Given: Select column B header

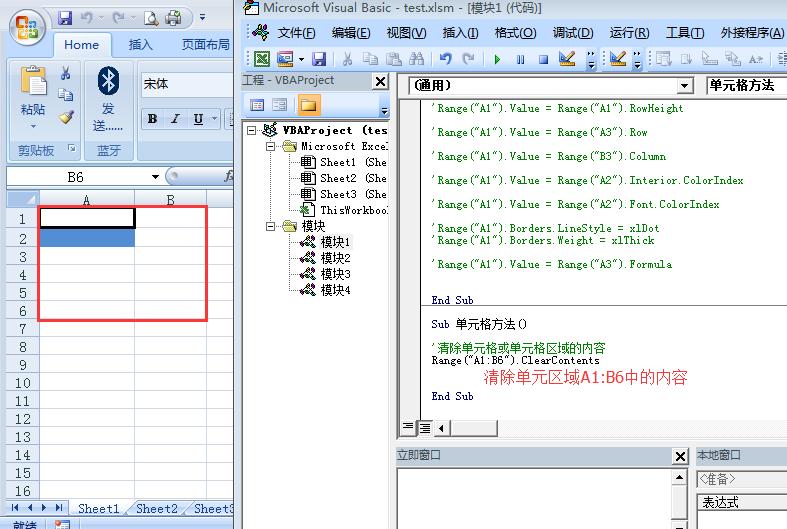Looking at the screenshot, I should [x=171, y=200].
